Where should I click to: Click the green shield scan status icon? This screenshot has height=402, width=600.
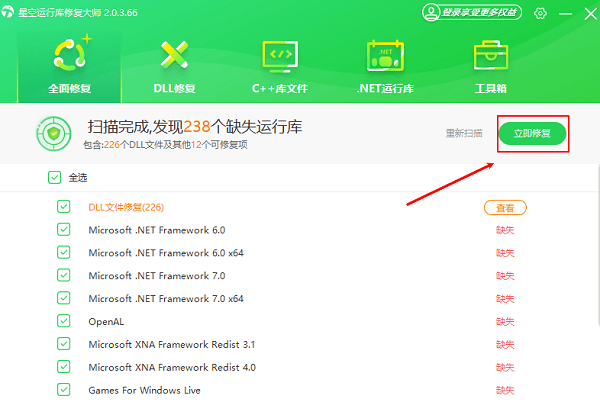click(x=54, y=133)
